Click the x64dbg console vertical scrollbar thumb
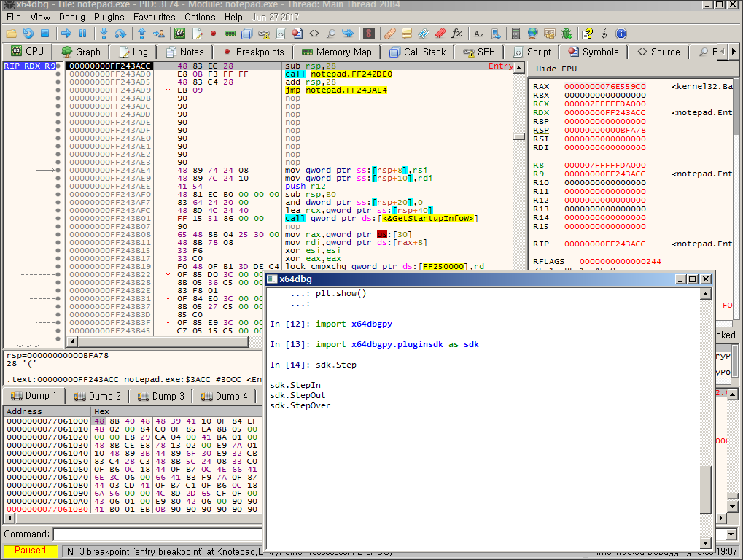Viewport: 743px width, 560px height. [705, 489]
